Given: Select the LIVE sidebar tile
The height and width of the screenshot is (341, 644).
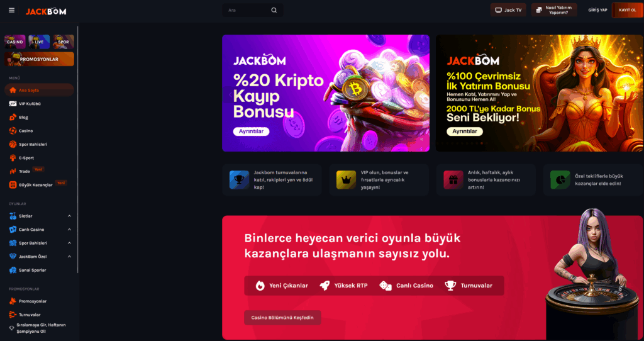Looking at the screenshot, I should (39, 42).
